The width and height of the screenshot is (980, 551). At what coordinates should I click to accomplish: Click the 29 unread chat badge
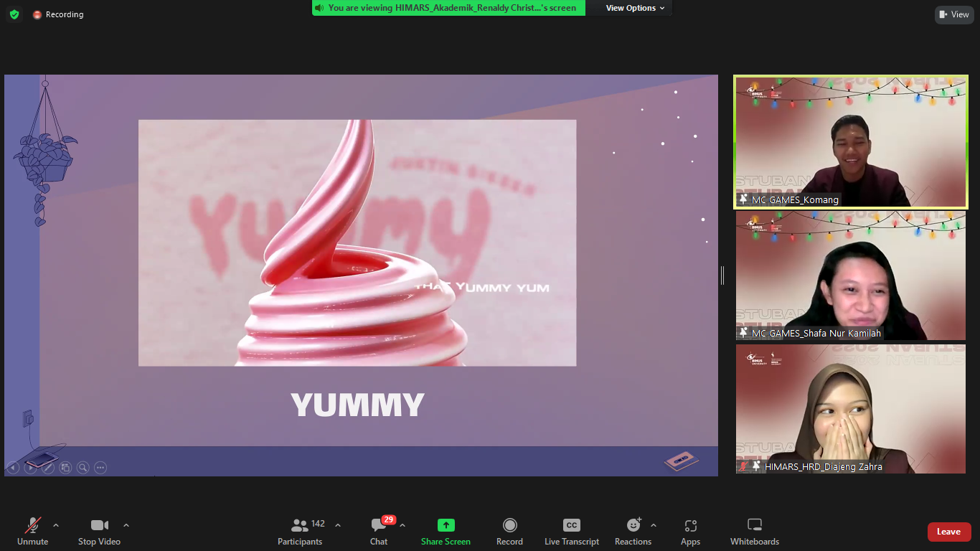pyautogui.click(x=389, y=519)
